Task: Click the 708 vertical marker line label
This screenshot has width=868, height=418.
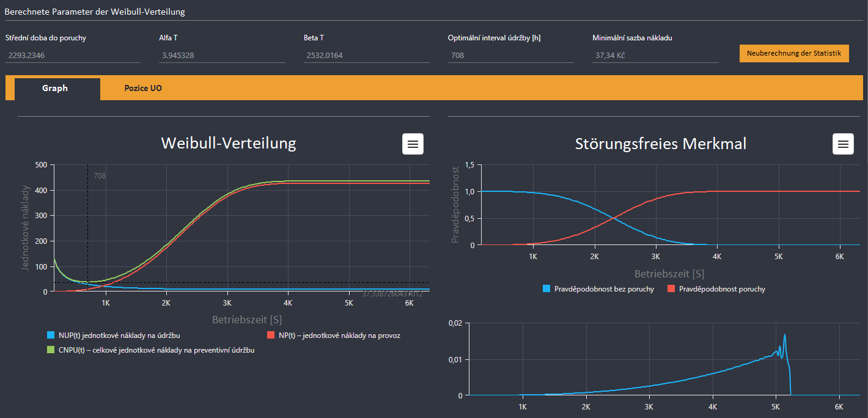Action: point(100,176)
